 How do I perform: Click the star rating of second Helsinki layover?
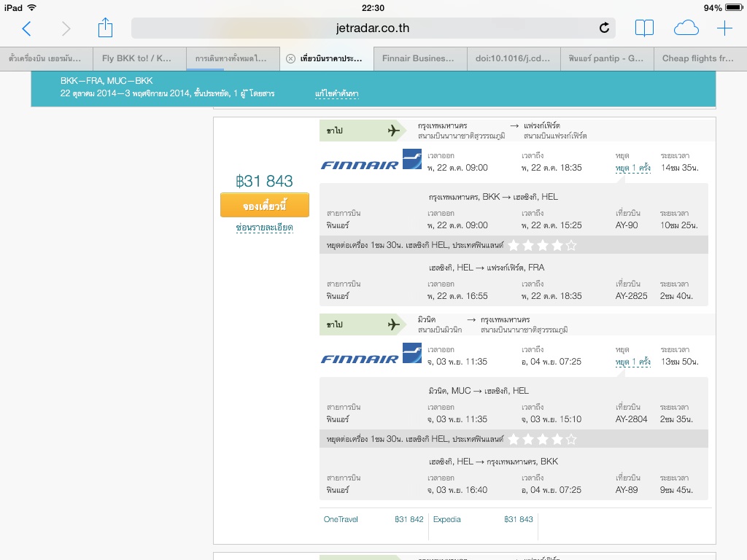pos(542,439)
